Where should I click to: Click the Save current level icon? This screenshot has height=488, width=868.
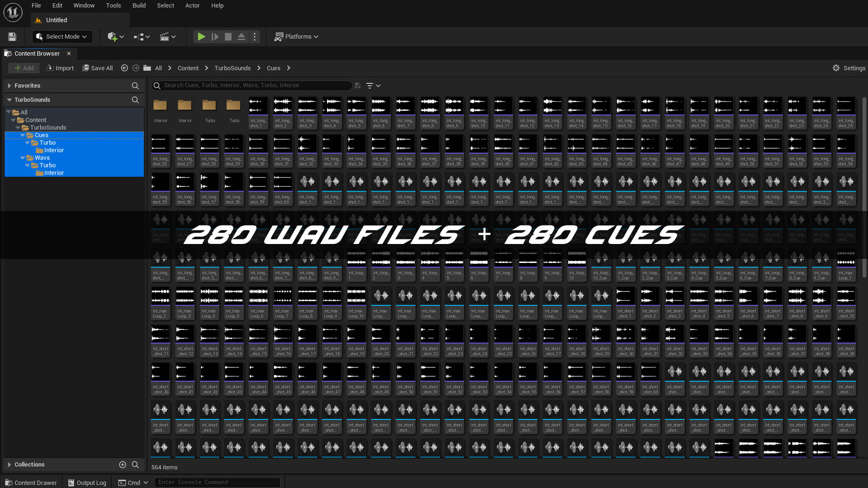click(12, 37)
